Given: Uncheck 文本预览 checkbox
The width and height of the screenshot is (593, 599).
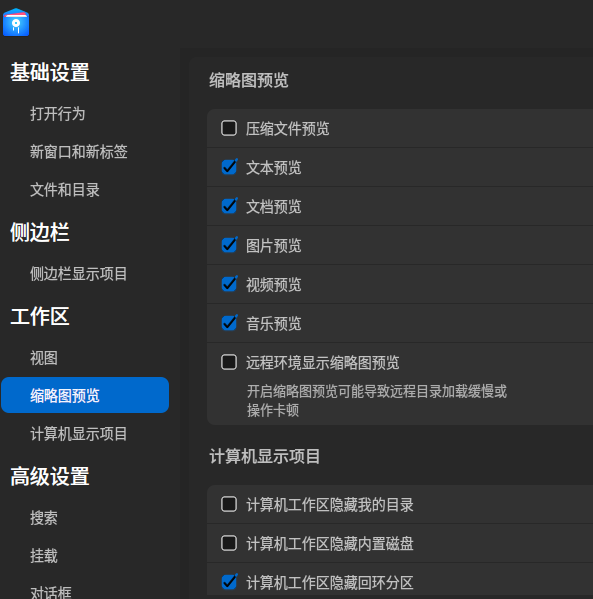Looking at the screenshot, I should tap(229, 167).
